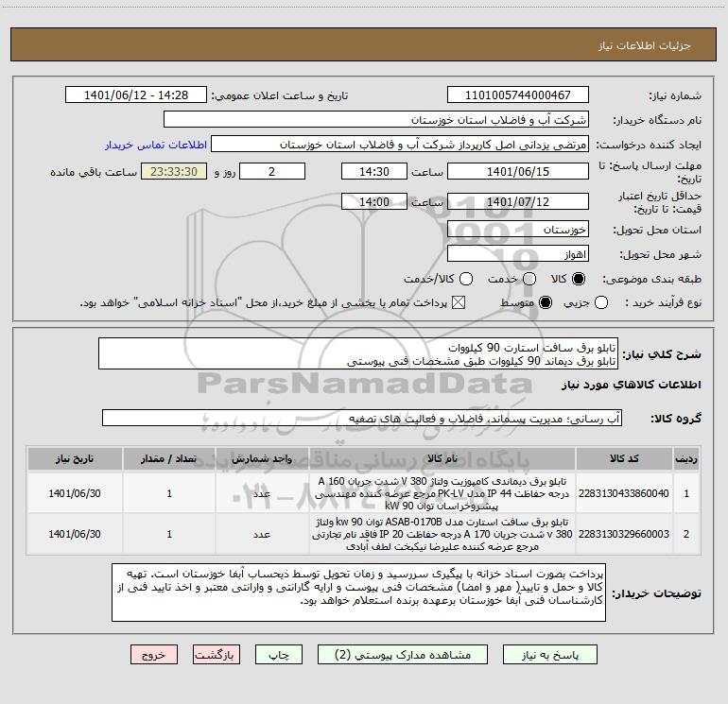Click the شماره نیاز number field
This screenshot has height=704, width=728.
tap(518, 95)
